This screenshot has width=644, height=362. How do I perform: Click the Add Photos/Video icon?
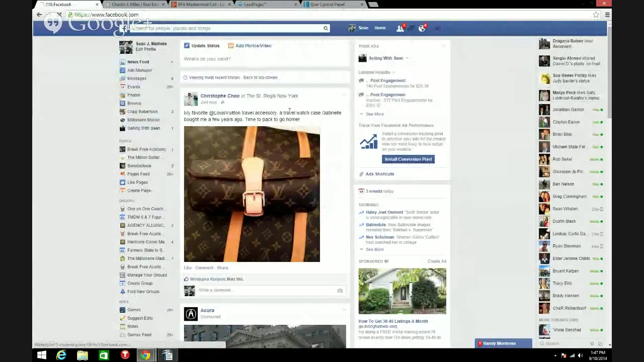231,46
